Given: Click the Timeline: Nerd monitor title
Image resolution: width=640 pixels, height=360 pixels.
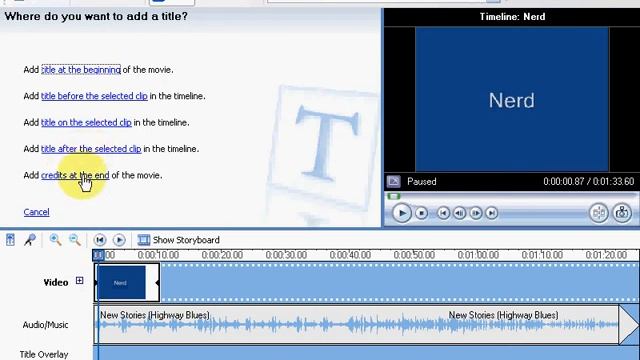Looking at the screenshot, I should pos(512,17).
